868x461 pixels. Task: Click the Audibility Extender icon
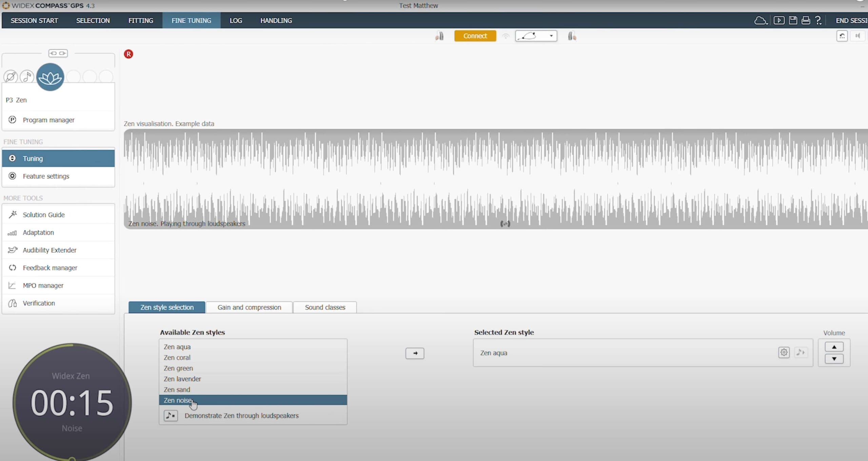tap(13, 250)
